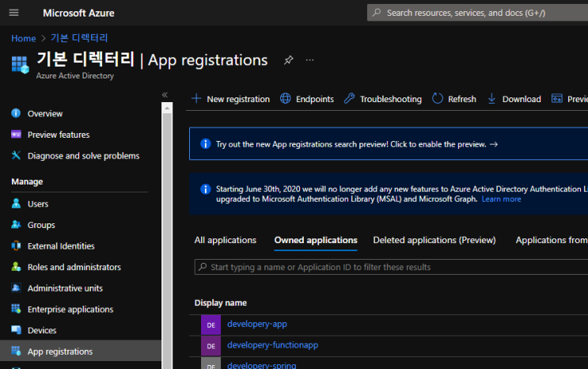This screenshot has width=588, height=369.
Task: Click the Microsoft Azure portal title
Action: (78, 13)
